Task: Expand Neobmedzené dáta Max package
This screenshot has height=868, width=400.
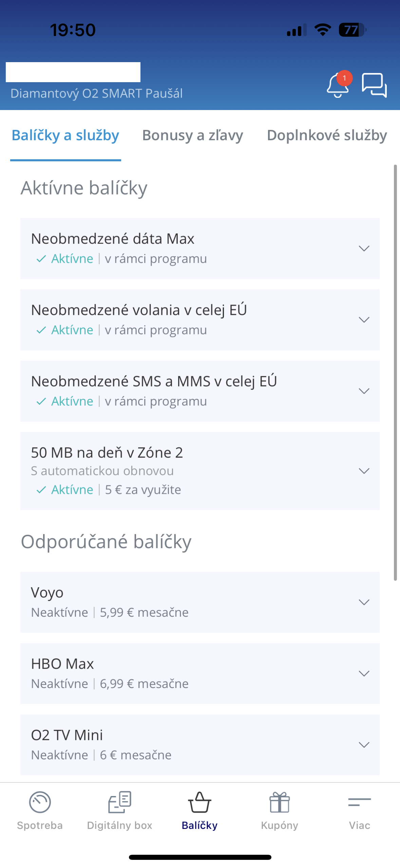Action: pyautogui.click(x=364, y=249)
